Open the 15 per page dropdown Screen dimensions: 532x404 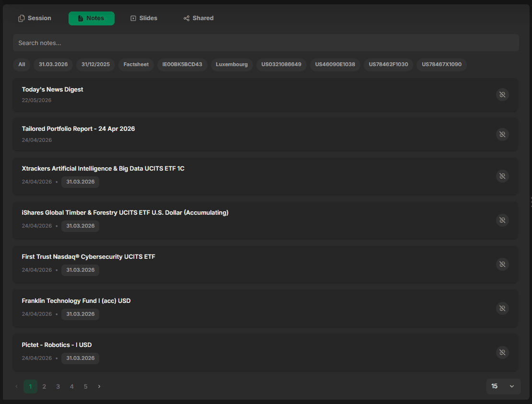click(504, 386)
